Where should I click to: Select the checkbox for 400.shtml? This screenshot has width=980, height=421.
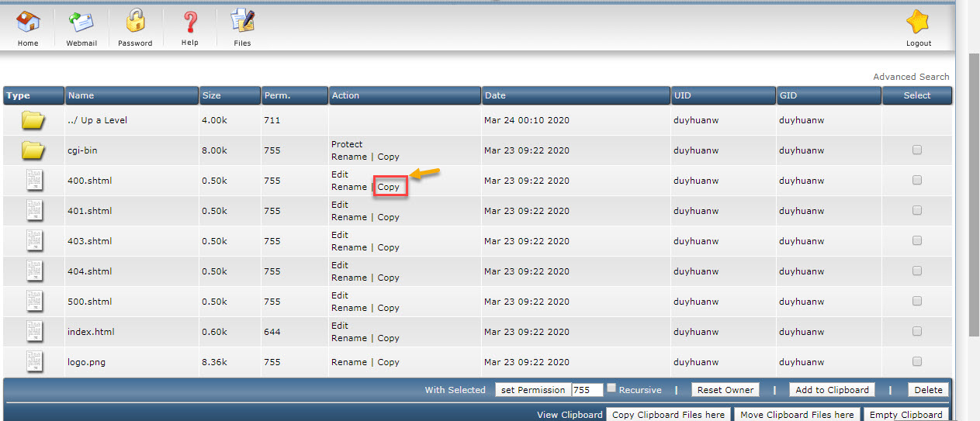tap(917, 180)
